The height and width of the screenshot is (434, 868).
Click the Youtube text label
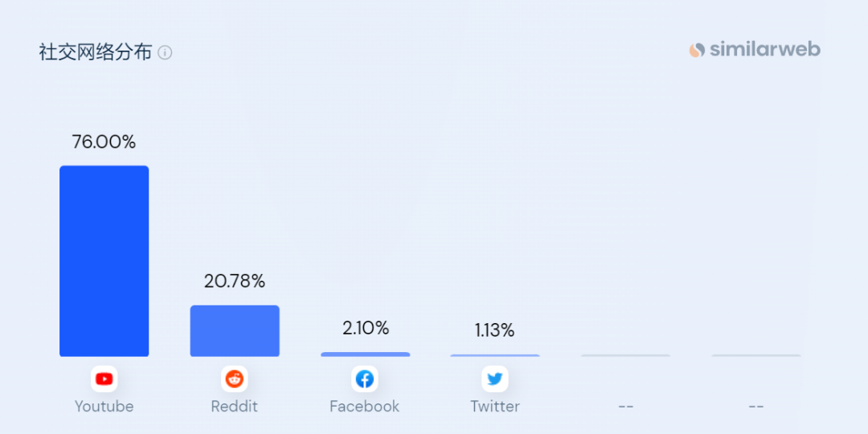pyautogui.click(x=104, y=407)
